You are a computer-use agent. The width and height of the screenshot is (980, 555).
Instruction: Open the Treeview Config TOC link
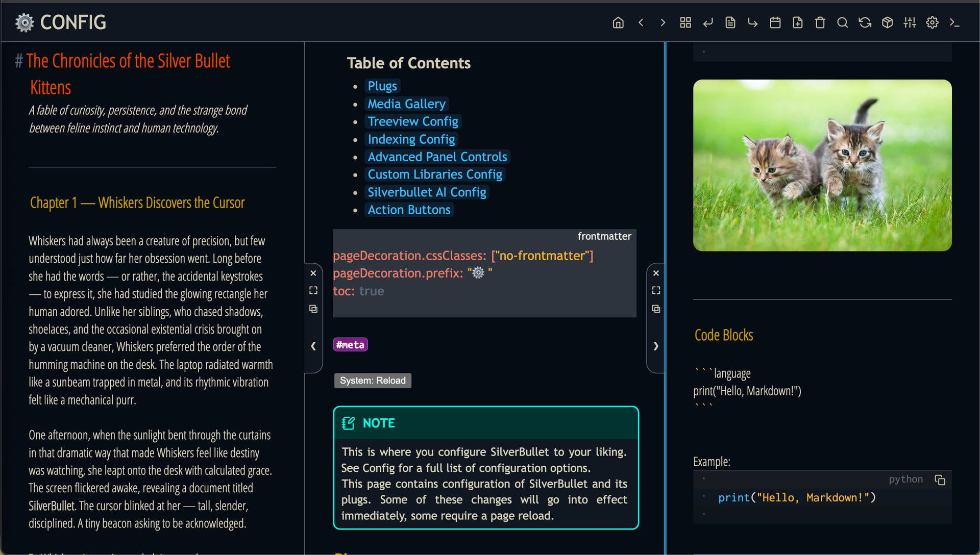coord(412,121)
